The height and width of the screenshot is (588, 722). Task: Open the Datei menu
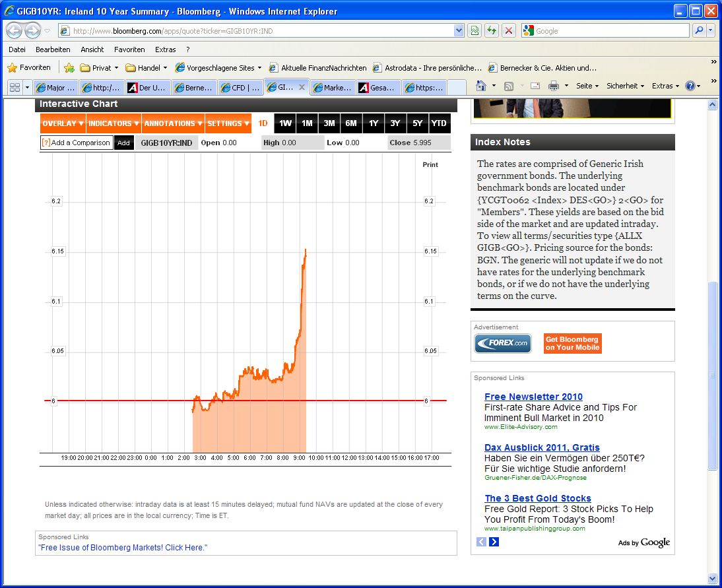(17, 49)
